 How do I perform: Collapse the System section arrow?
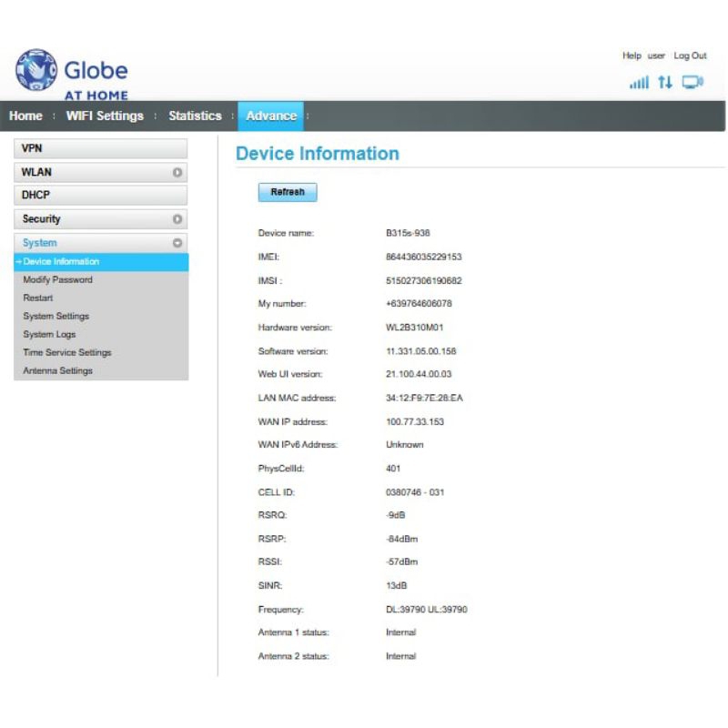click(177, 243)
